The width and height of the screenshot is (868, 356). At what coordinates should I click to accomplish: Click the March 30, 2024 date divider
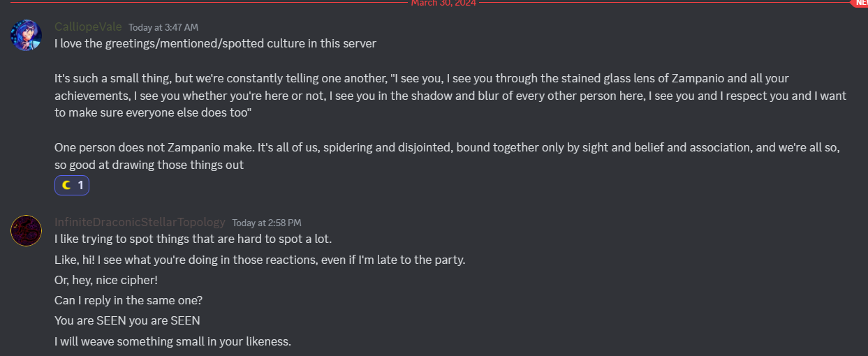[x=443, y=3]
